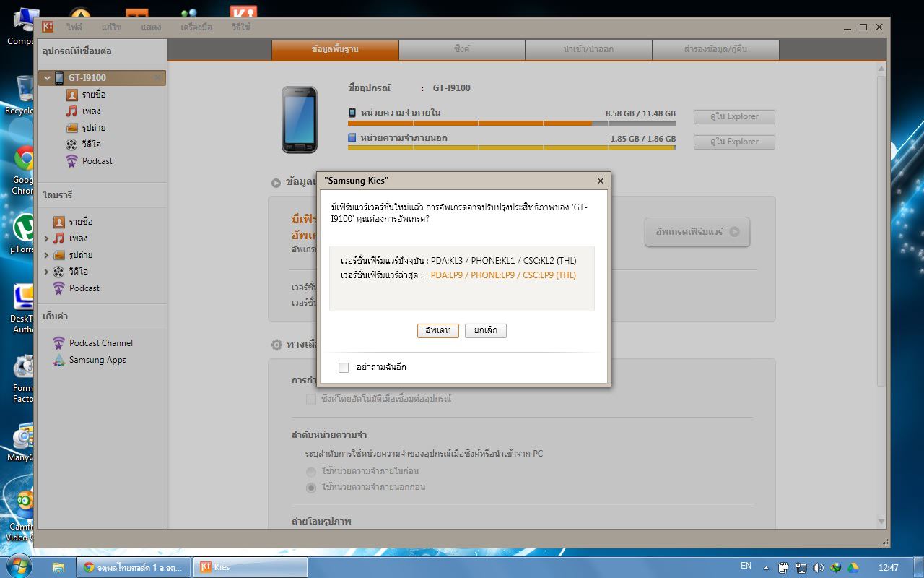This screenshot has width=924, height=578.
Task: Open the contacts icon under connected device
Action: 71,95
